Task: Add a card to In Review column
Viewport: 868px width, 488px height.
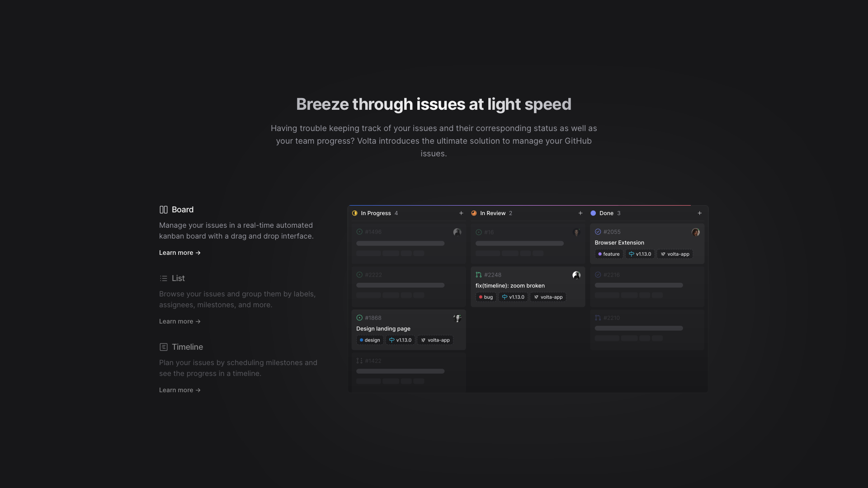Action: [580, 213]
